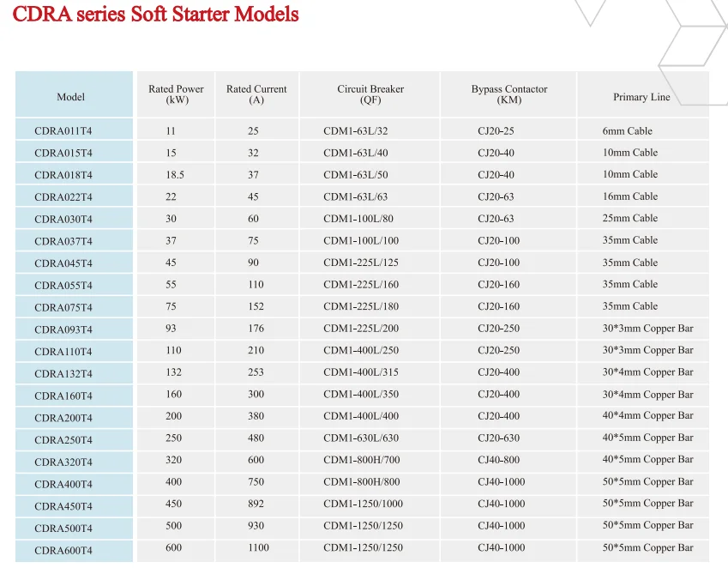Select the CDM1-225L/180 circuit breaker entry

pos(360,306)
